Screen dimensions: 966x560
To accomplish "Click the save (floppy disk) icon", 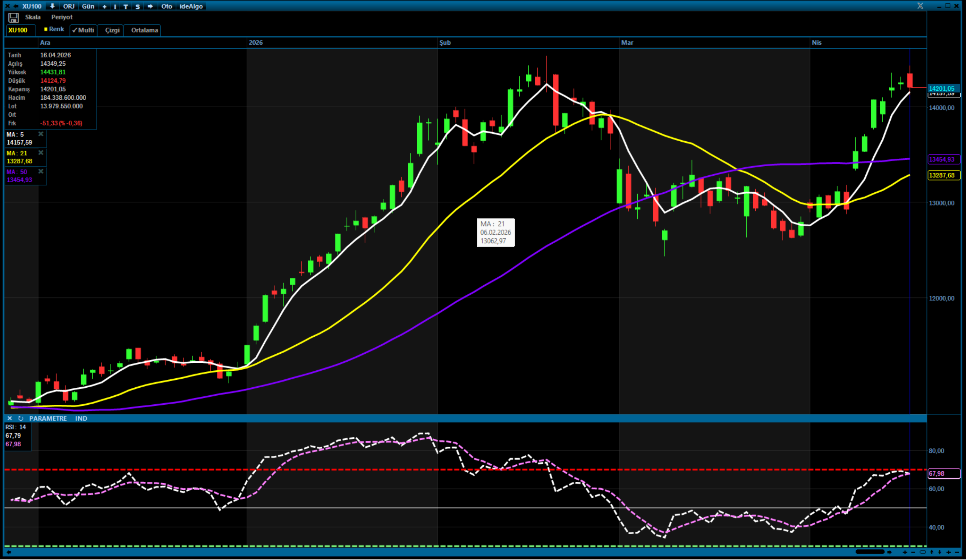I will pyautogui.click(x=13, y=18).
